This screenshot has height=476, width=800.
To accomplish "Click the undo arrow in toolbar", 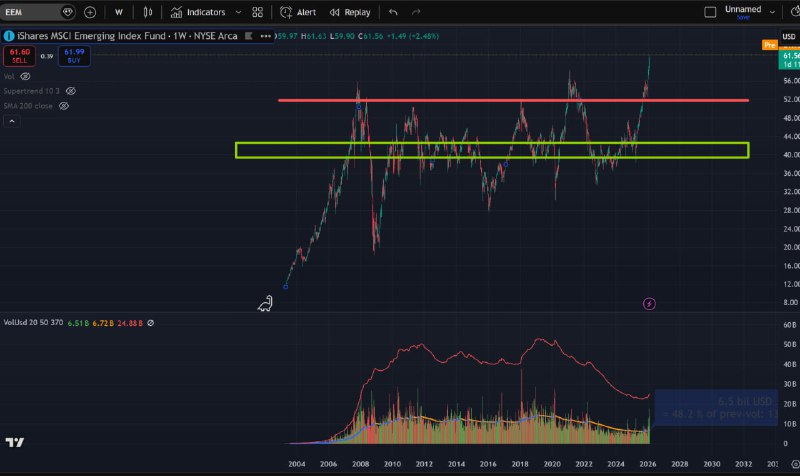I will click(x=393, y=12).
